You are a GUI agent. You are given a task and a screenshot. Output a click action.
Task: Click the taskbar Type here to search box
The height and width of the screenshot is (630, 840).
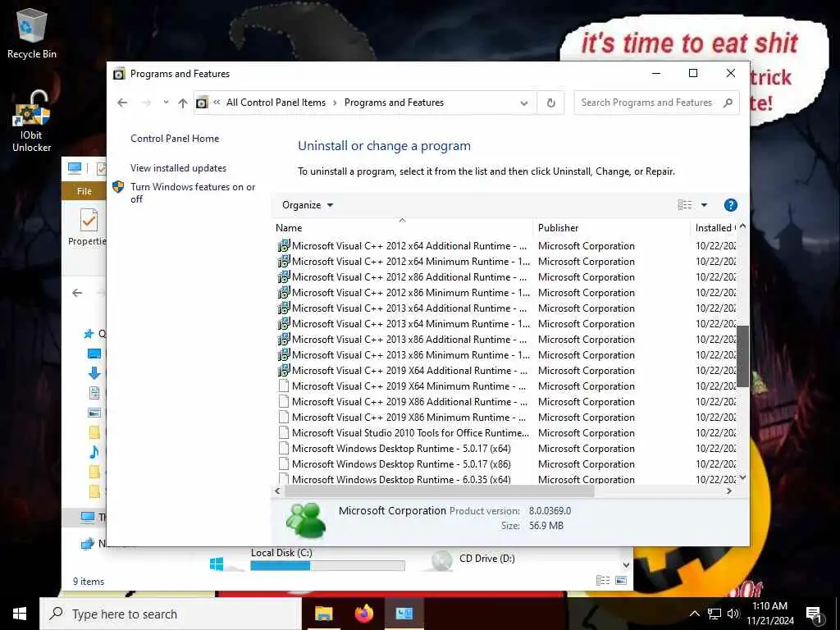[171, 614]
